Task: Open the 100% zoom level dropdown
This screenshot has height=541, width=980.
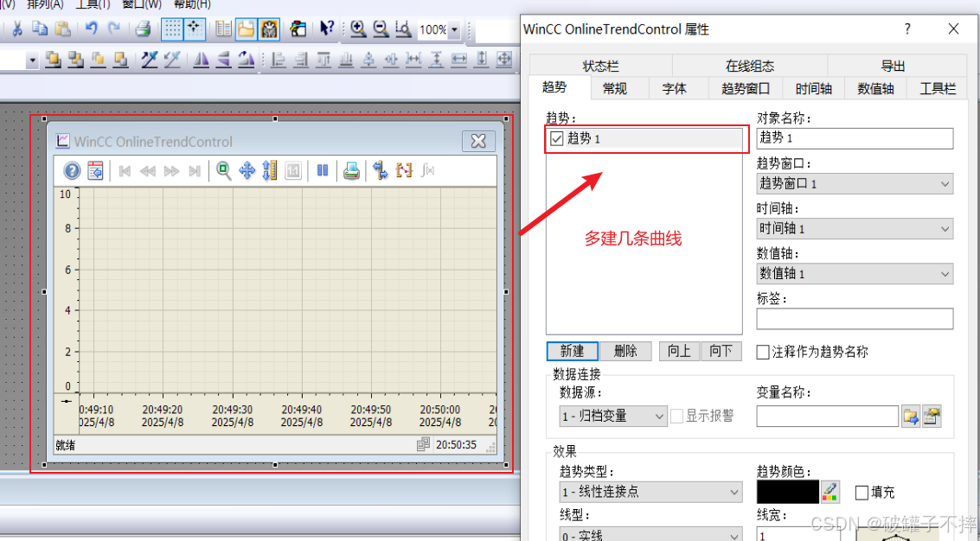Action: click(454, 29)
